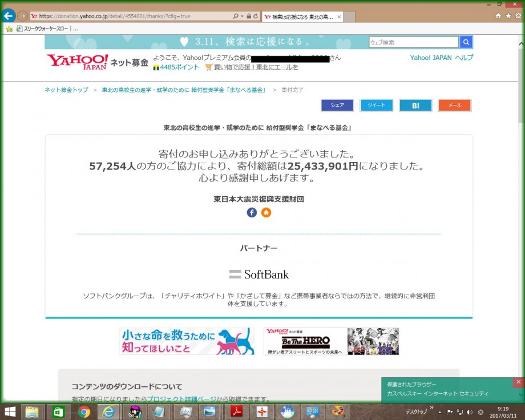This screenshot has width=525, height=420.
Task: Click the Yahoo! JAPAN logo
Action: (x=78, y=62)
